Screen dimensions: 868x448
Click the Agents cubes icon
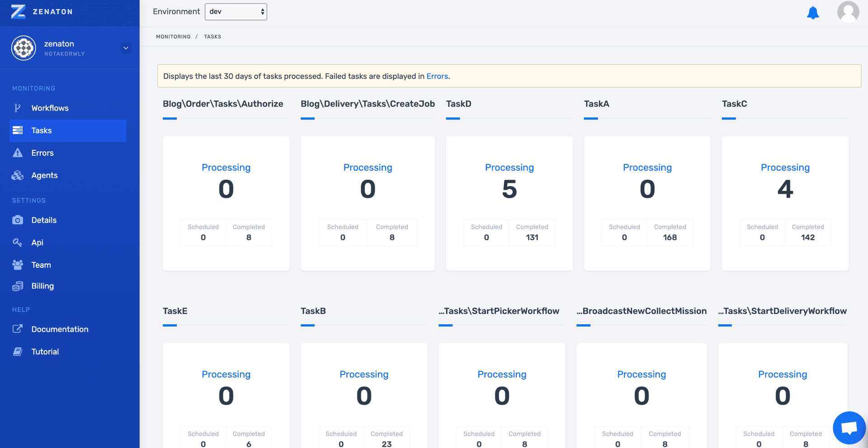tap(18, 175)
